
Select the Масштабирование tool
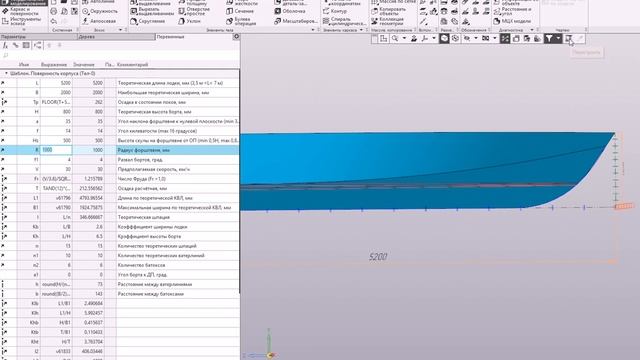(296, 21)
